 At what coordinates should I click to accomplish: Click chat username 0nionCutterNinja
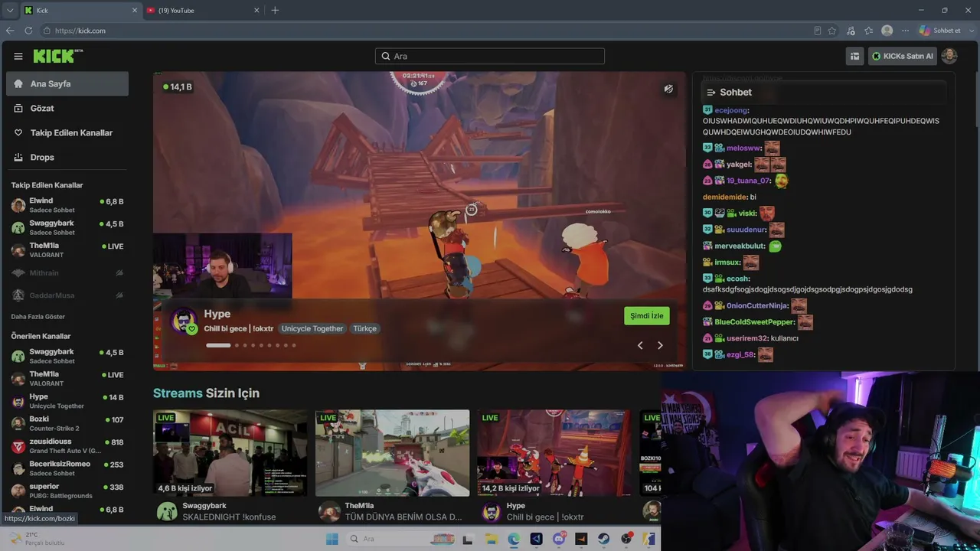(757, 306)
